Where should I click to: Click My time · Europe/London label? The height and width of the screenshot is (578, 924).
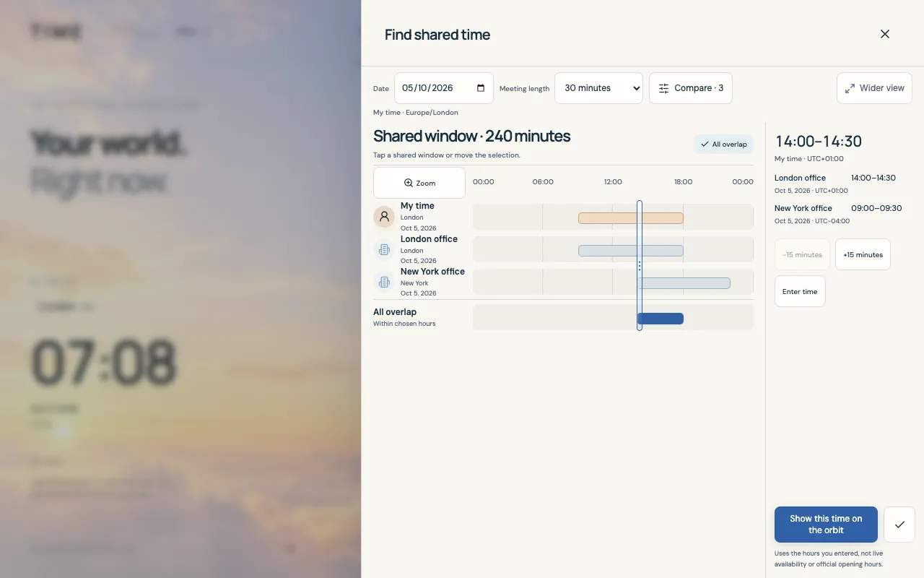[416, 113]
